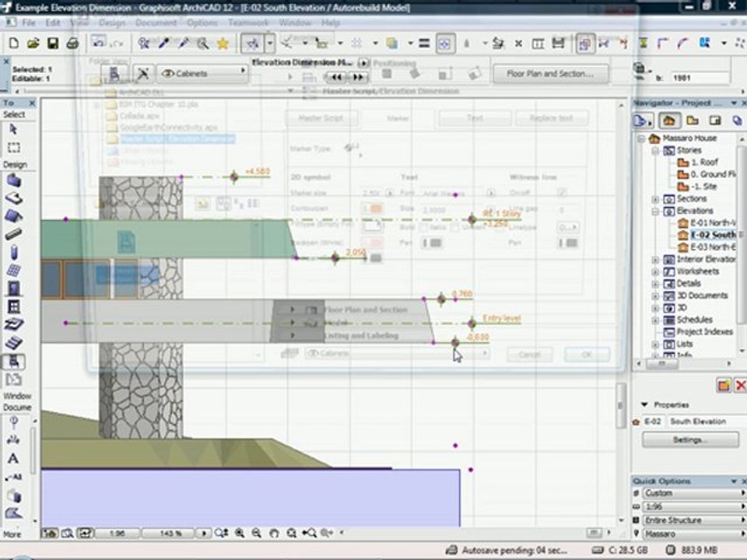Click the Print icon in toolbar

71,44
